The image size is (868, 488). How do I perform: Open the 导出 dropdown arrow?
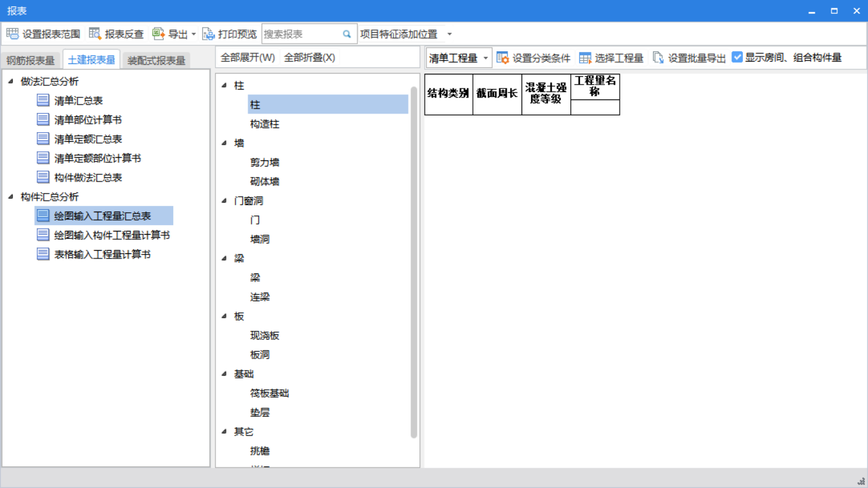coord(194,34)
